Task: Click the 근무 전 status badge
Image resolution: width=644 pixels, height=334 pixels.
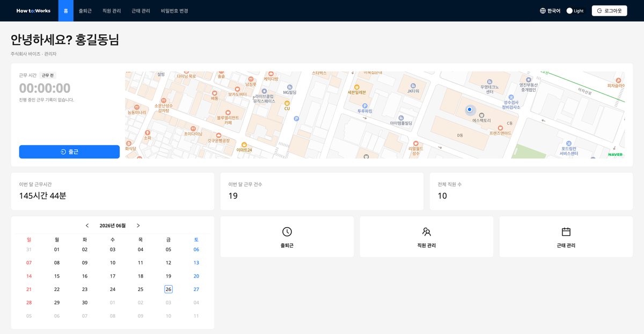Action: pyautogui.click(x=48, y=75)
